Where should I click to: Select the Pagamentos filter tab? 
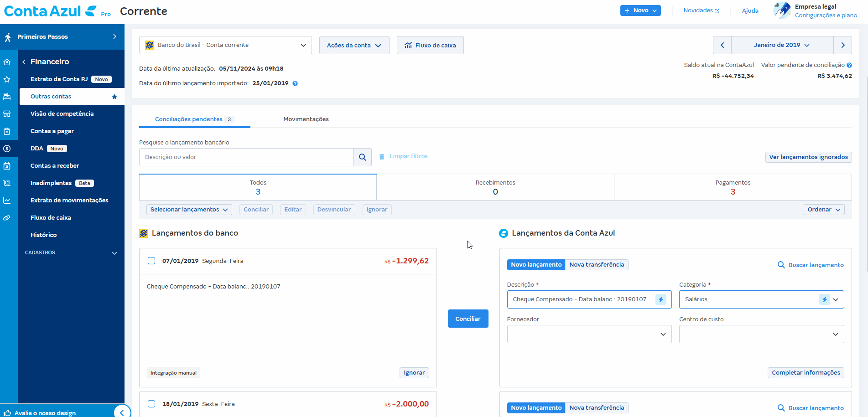(x=733, y=187)
